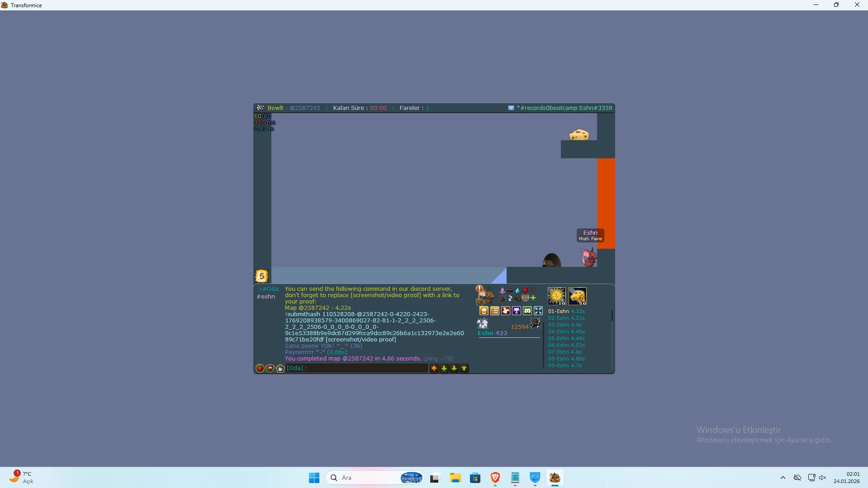Click the number 5 badge in game

pyautogui.click(x=262, y=276)
